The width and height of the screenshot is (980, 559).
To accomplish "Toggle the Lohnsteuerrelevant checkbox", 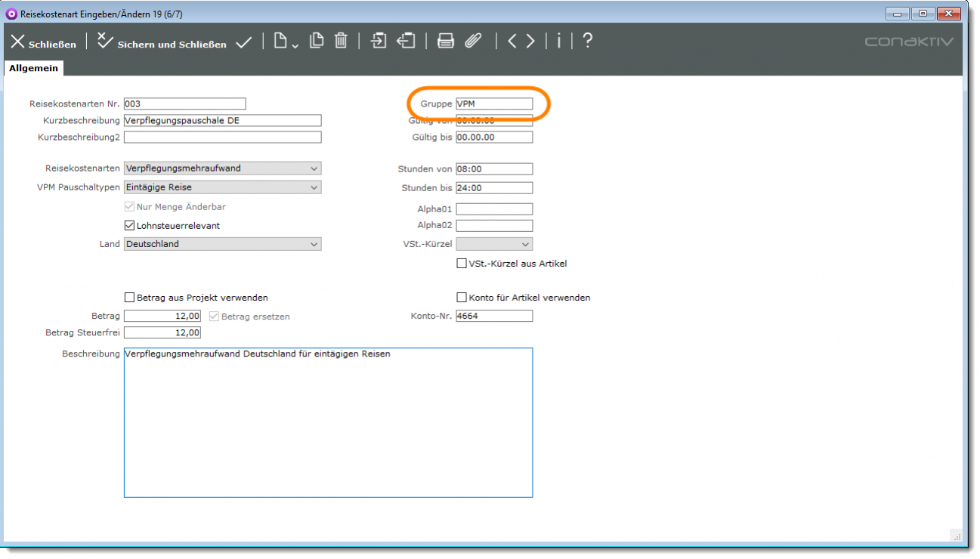I will (129, 226).
